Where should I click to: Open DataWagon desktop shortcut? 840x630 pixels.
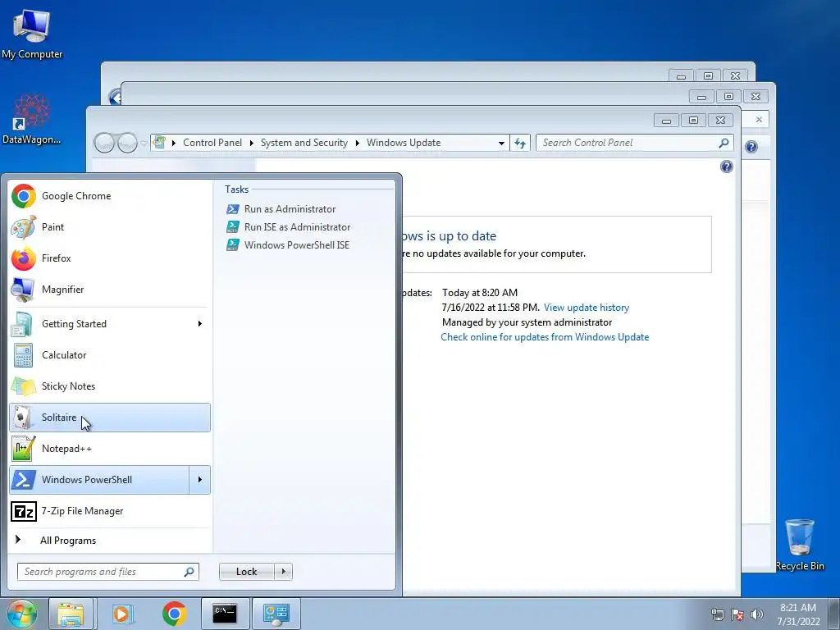coord(32,119)
